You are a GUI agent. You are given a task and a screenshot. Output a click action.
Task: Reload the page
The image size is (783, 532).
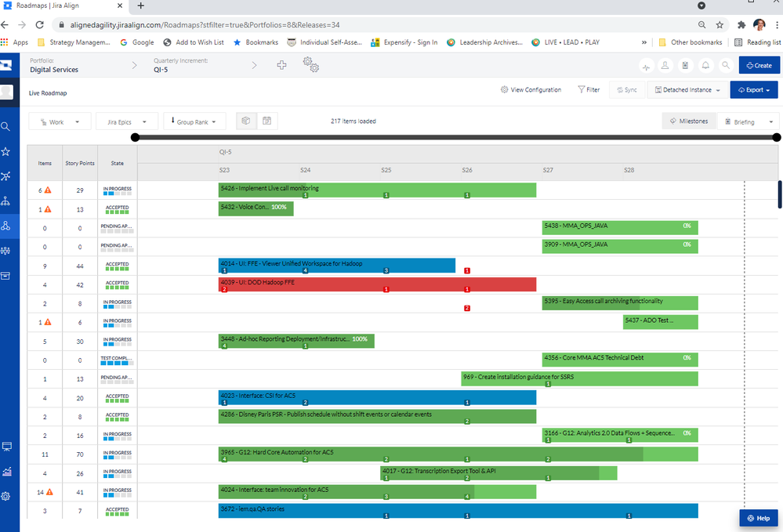pos(40,24)
